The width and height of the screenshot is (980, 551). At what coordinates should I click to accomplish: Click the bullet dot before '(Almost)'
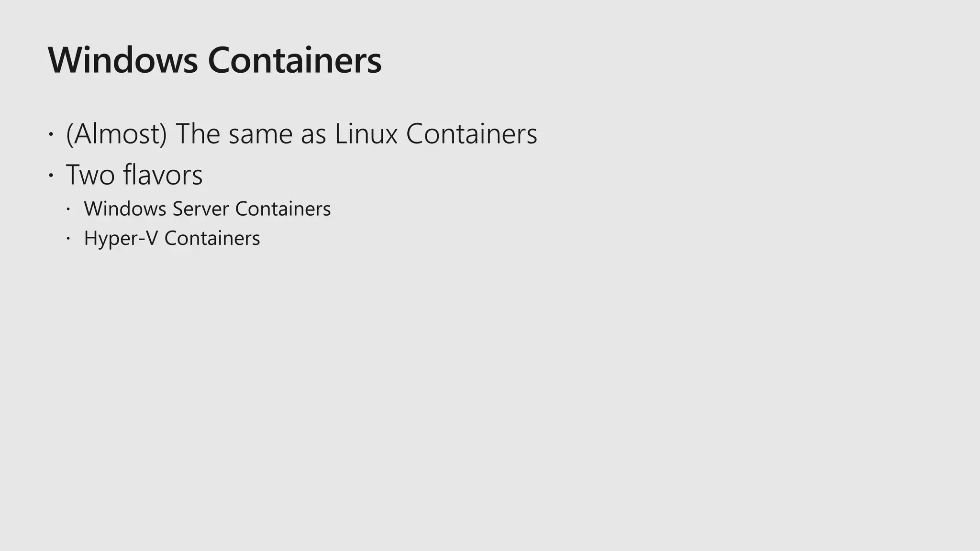(51, 134)
